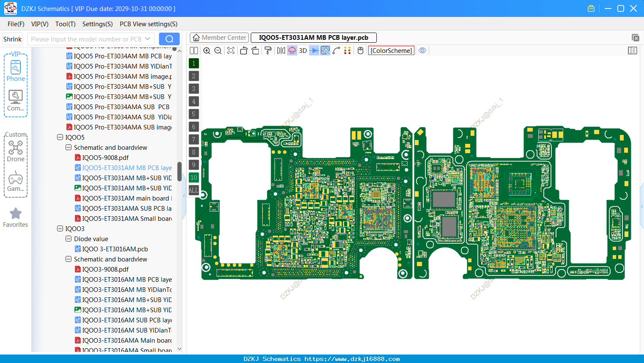Fit the board to the window
This screenshot has width=644, height=363.
click(231, 51)
